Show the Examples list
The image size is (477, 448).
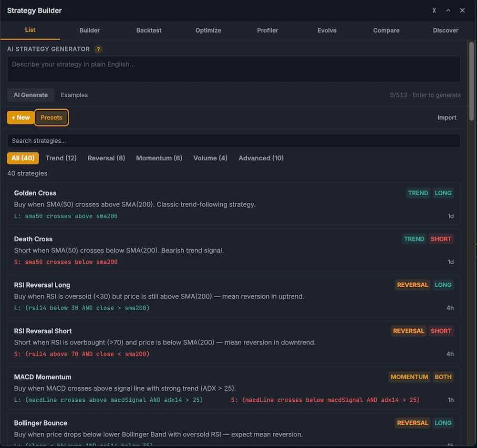(74, 95)
